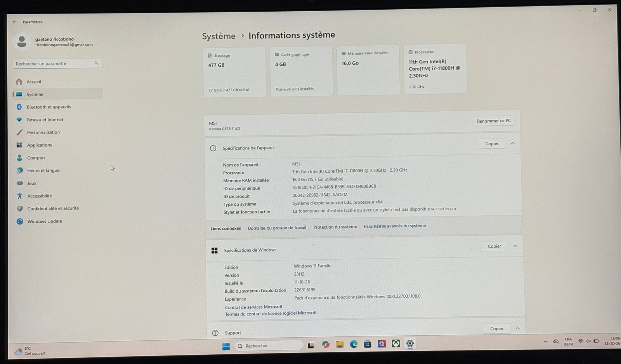Open Paramètres avancés du système link
The image size is (621, 364).
pos(395,226)
